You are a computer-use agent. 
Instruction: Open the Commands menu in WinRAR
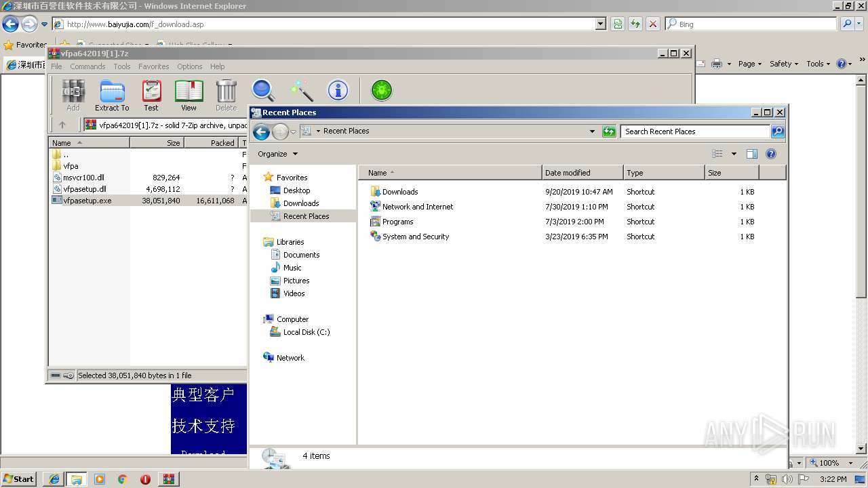click(x=87, y=66)
